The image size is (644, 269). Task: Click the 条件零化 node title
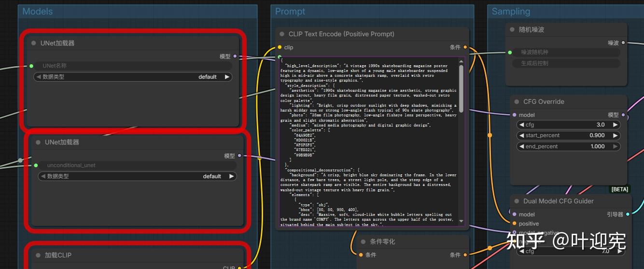coord(382,241)
